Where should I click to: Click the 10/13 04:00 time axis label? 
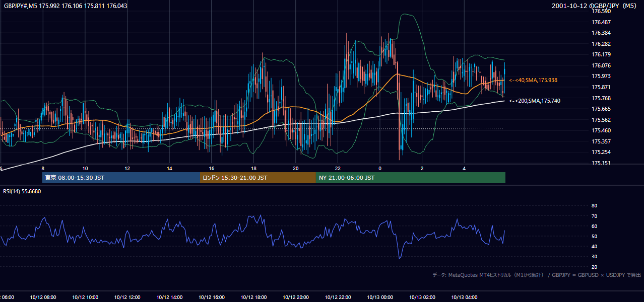[x=464, y=297]
